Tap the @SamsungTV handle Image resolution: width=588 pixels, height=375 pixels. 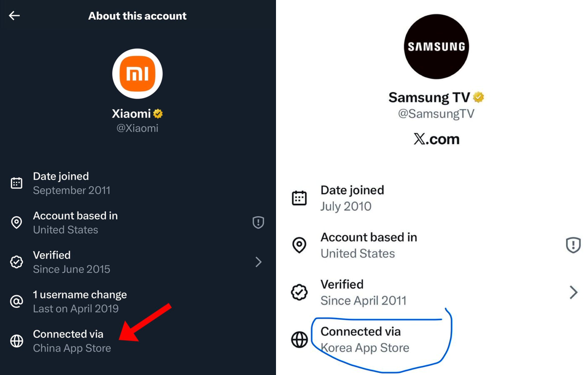[x=436, y=114]
